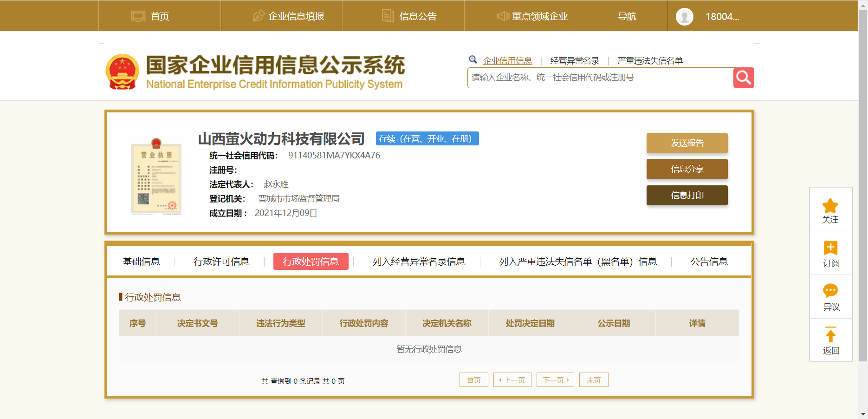Click the legal representative name 赵永胜
The width and height of the screenshot is (868, 419).
(276, 184)
